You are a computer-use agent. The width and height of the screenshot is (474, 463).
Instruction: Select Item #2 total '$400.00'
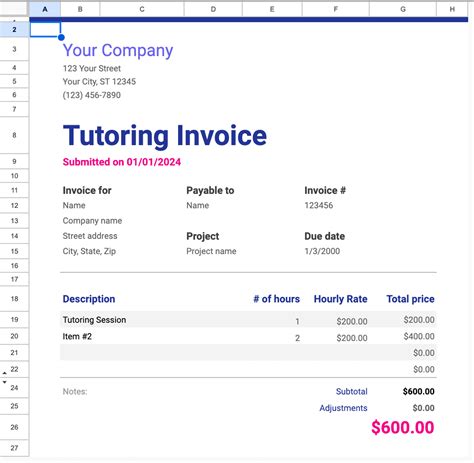pos(419,336)
